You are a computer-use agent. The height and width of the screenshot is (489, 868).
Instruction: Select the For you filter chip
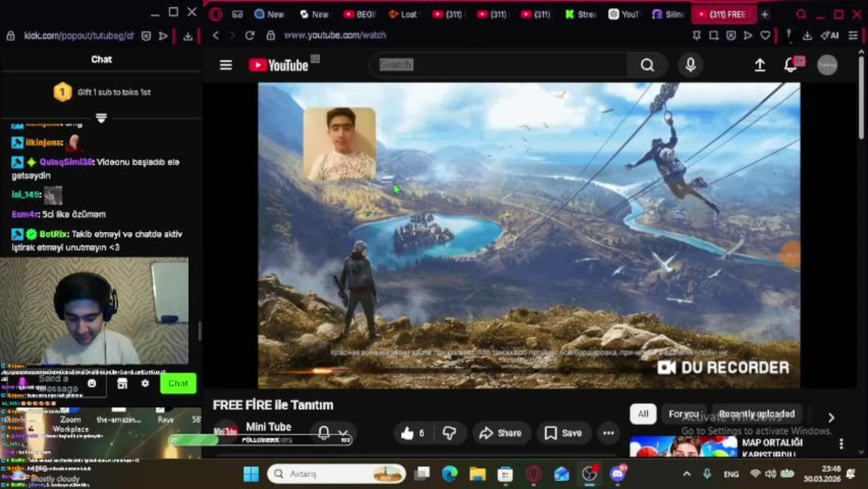pos(683,414)
